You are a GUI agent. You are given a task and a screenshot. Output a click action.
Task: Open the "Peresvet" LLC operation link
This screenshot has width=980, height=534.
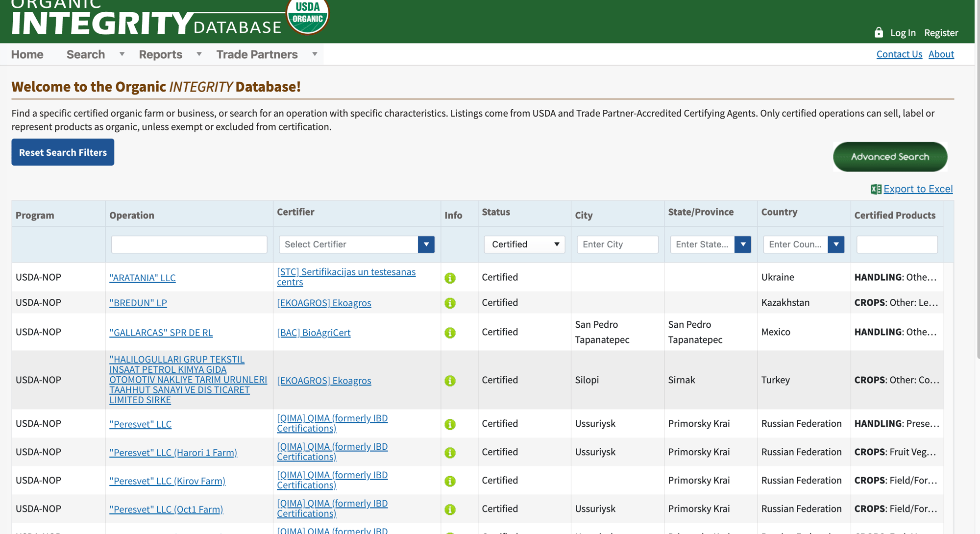tap(140, 424)
